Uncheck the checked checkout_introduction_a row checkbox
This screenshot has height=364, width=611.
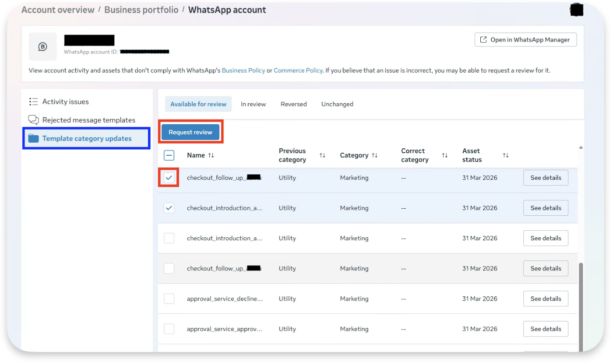[x=169, y=208]
